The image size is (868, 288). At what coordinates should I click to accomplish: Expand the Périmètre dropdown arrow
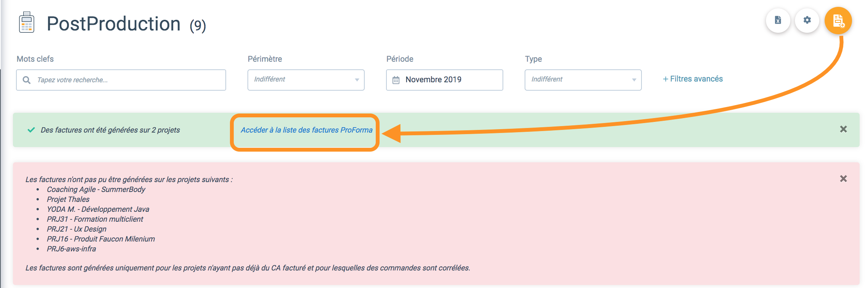pyautogui.click(x=357, y=80)
